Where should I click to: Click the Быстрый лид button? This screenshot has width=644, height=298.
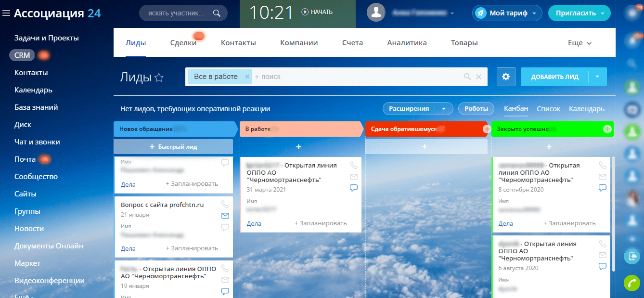(173, 146)
